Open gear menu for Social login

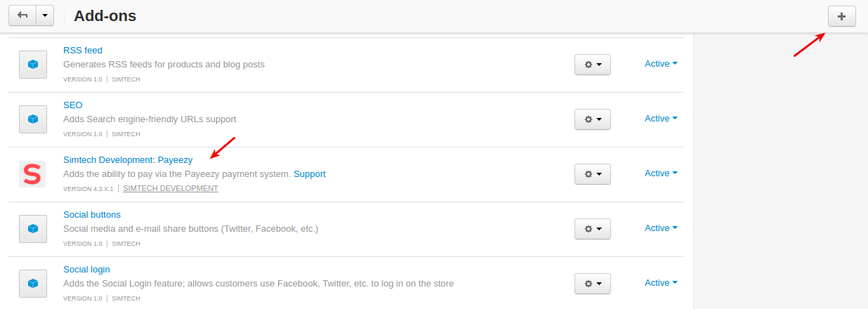click(x=593, y=284)
